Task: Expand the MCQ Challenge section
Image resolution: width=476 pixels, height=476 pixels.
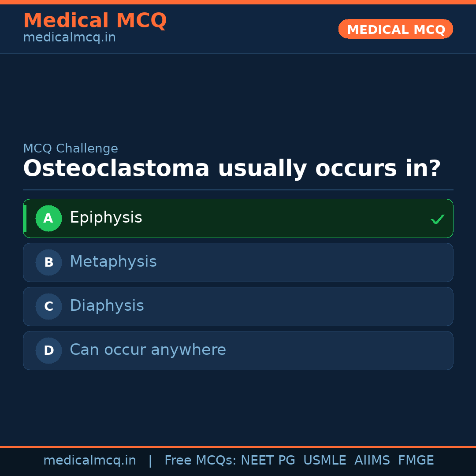Action: pyautogui.click(x=71, y=148)
